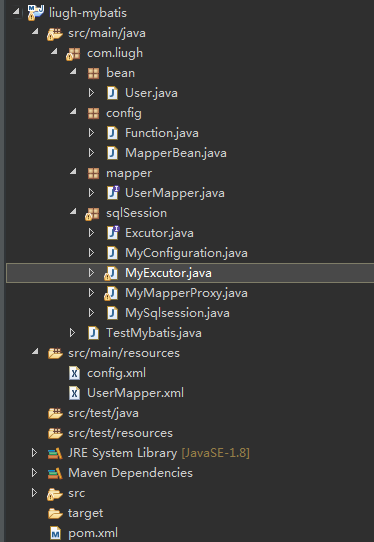Click the liugh-mybatis Maven project icon
This screenshot has width=374, height=542.
(x=36, y=13)
